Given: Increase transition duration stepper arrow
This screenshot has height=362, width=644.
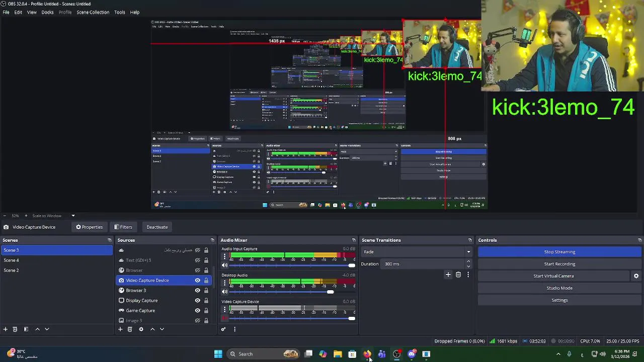Looking at the screenshot, I should click(468, 261).
